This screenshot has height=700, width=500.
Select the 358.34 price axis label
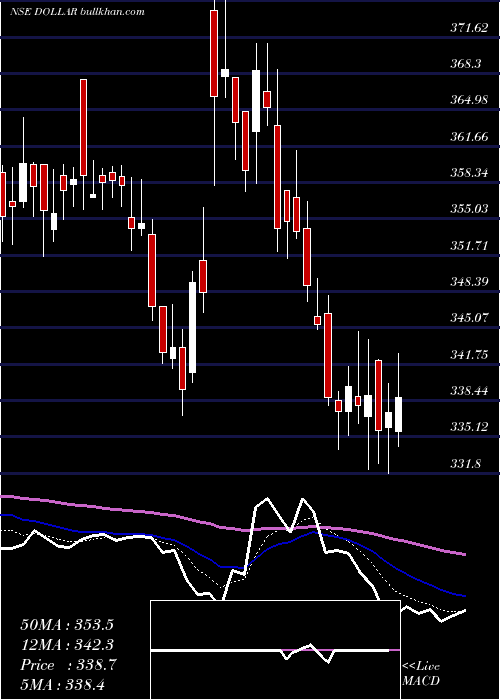point(469,173)
